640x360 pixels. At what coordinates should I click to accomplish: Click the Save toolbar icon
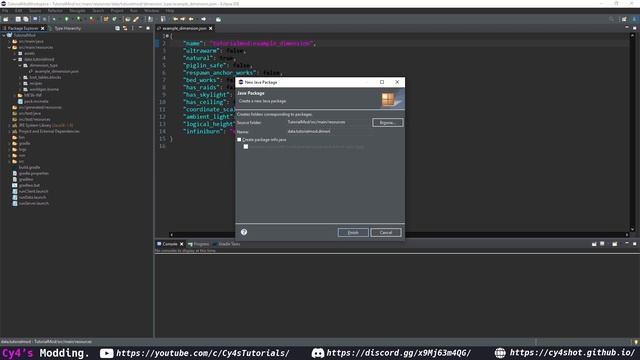18,19
